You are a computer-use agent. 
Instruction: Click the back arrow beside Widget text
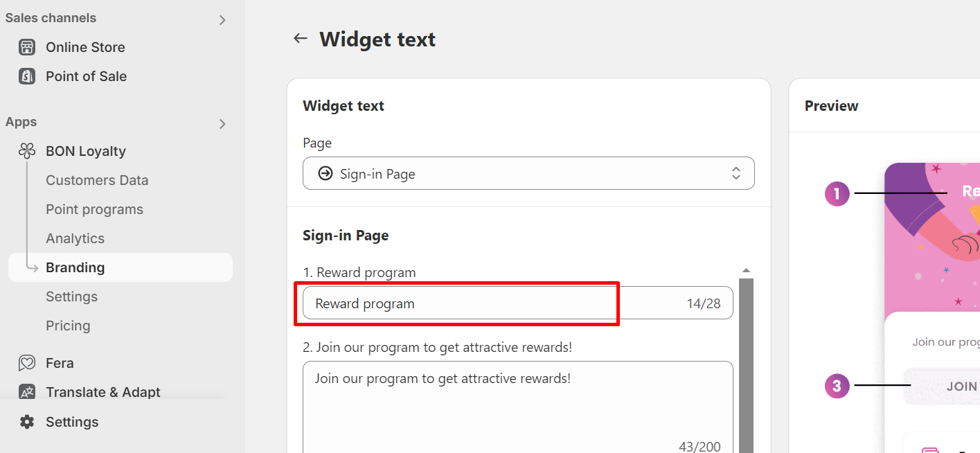coord(300,39)
